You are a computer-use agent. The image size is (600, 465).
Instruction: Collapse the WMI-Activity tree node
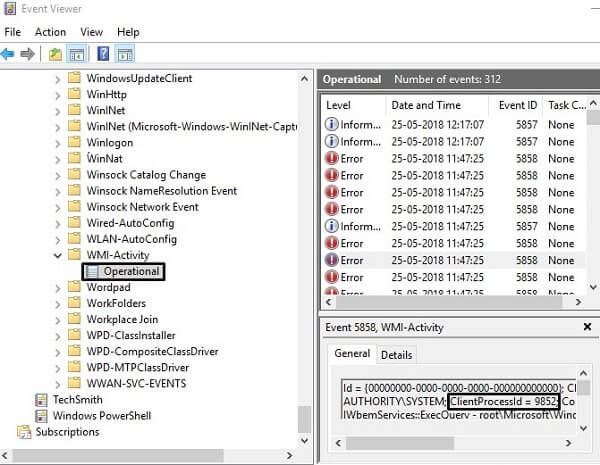(58, 255)
